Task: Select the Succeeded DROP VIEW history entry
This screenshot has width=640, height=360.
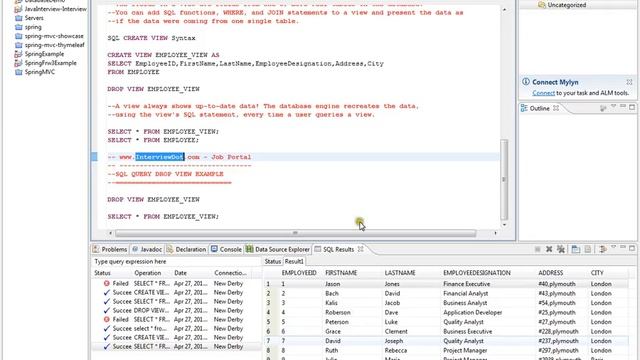Action: click(x=176, y=310)
